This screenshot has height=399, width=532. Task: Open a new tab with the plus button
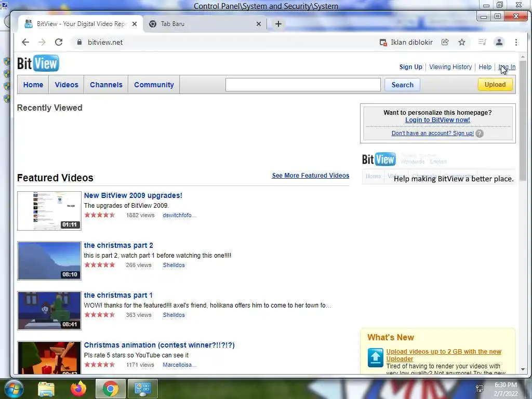tap(278, 24)
